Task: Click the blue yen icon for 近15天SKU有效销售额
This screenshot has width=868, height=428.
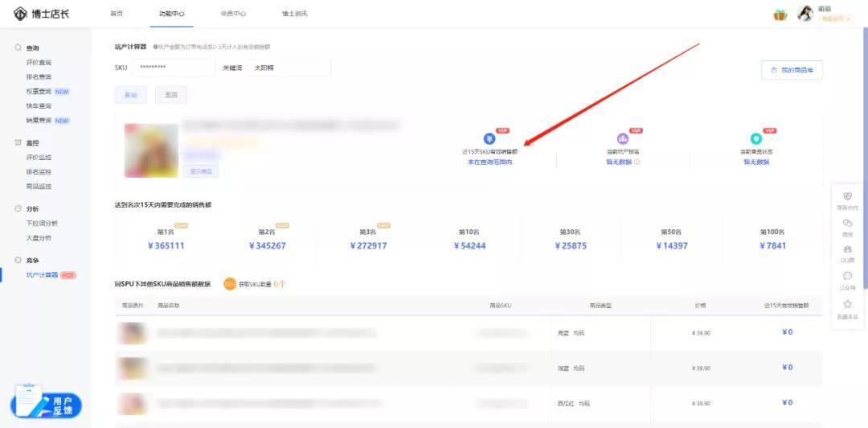Action: click(489, 138)
